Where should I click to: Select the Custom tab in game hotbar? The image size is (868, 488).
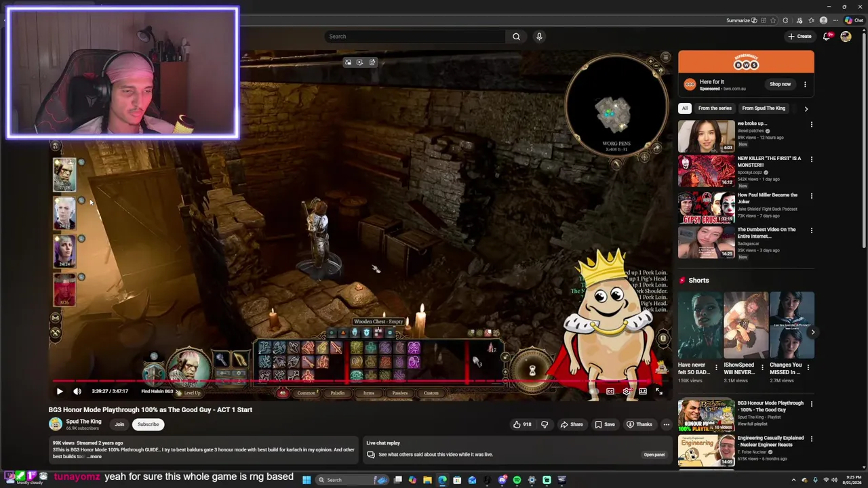click(431, 393)
